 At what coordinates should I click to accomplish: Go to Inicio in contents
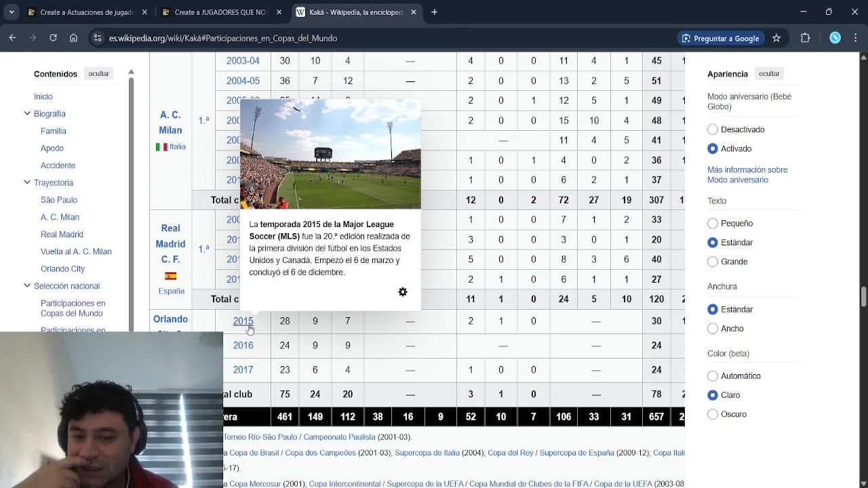click(43, 96)
